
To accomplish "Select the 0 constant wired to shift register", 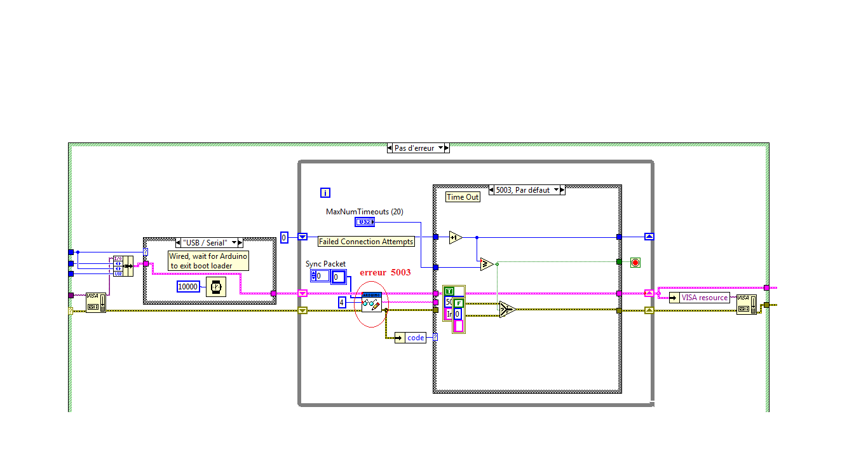I will (284, 237).
